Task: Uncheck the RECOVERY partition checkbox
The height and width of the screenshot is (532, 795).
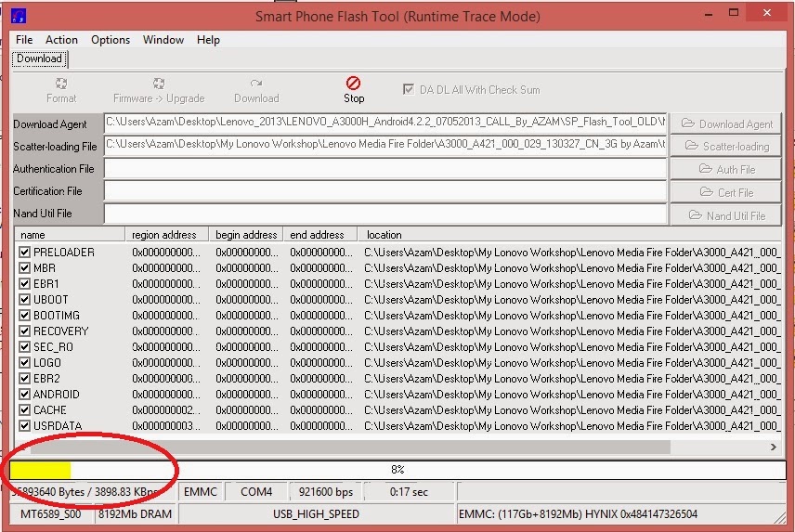Action: tap(24, 331)
